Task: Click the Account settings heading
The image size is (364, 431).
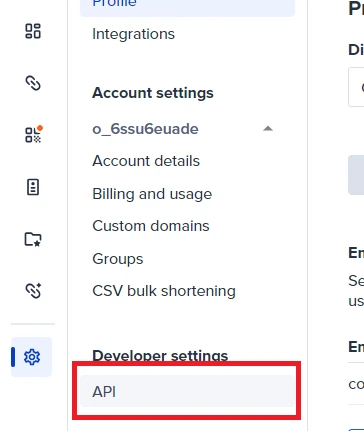Action: pyautogui.click(x=153, y=93)
